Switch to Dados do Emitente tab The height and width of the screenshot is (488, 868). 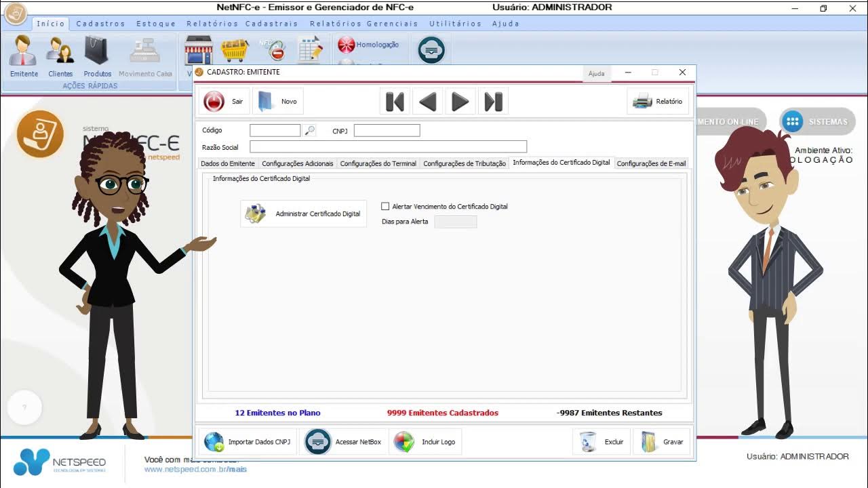pyautogui.click(x=228, y=163)
